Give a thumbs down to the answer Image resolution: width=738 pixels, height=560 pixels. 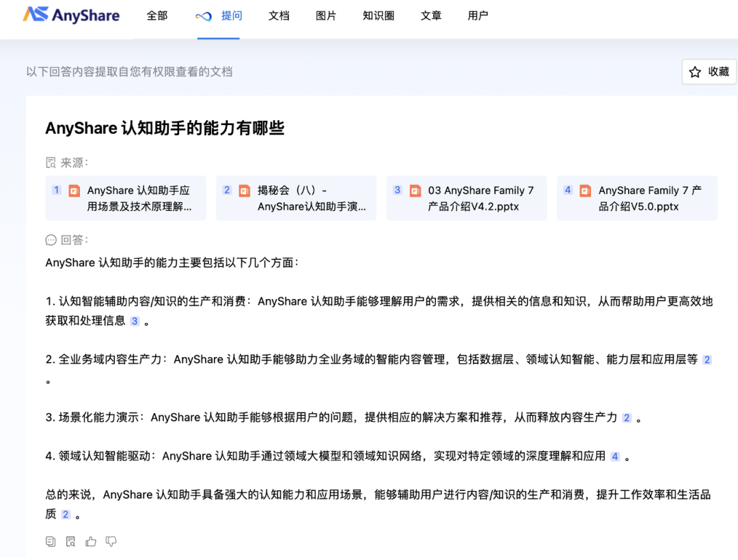click(x=111, y=541)
